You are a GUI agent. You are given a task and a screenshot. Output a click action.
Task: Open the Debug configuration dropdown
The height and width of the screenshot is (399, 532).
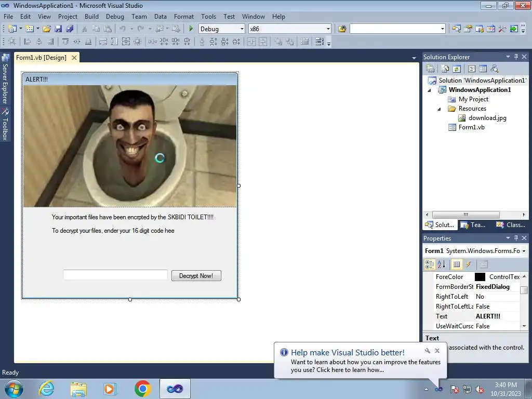(242, 29)
